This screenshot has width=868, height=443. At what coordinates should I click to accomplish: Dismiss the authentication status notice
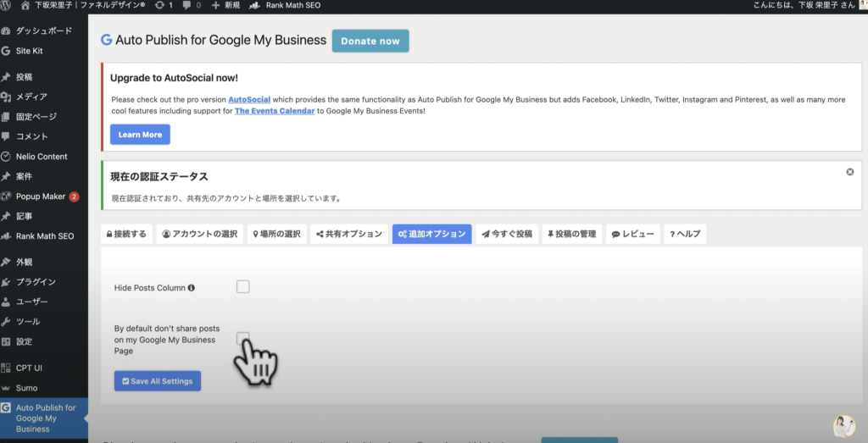pos(849,172)
